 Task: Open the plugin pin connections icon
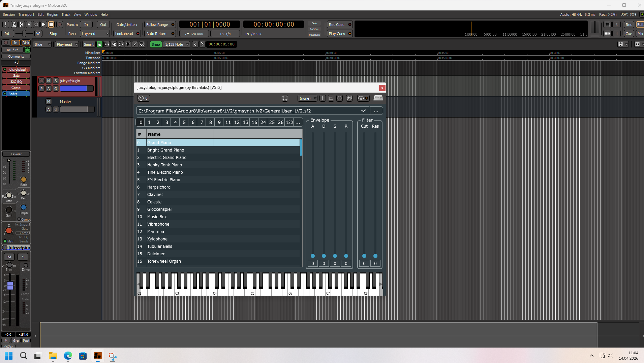285,98
